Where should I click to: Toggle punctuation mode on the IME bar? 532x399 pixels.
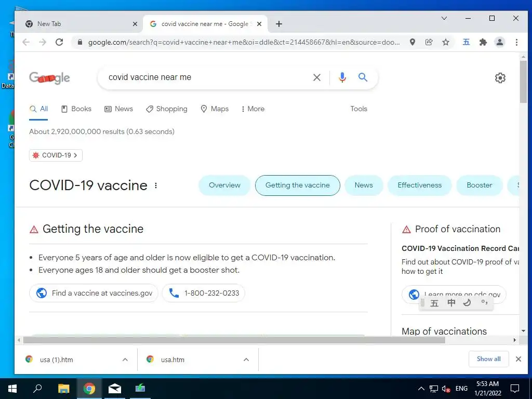(x=484, y=303)
